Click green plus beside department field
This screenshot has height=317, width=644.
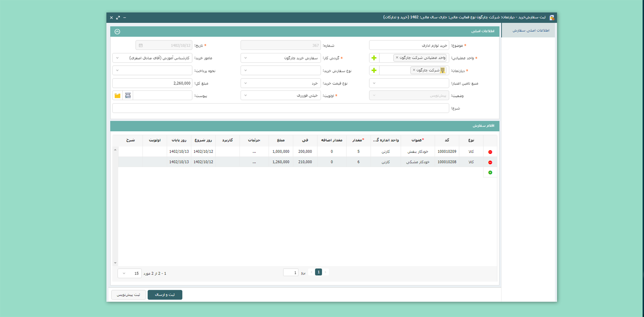click(374, 70)
